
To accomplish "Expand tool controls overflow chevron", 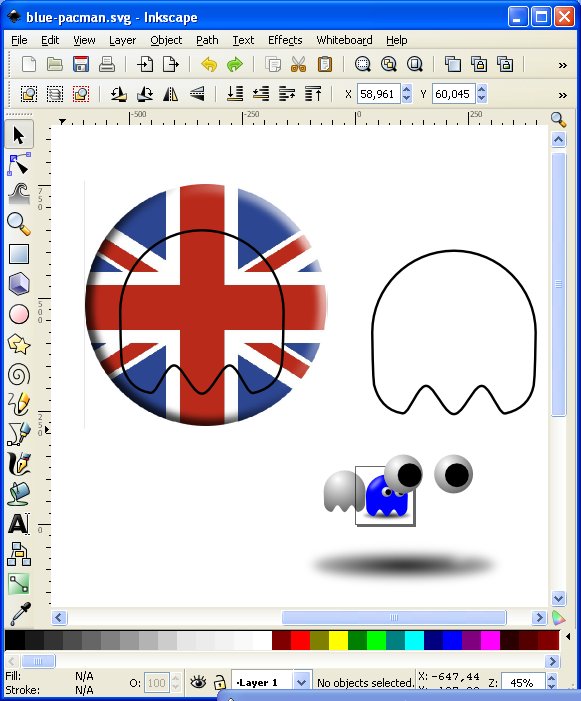I will tap(563, 95).
